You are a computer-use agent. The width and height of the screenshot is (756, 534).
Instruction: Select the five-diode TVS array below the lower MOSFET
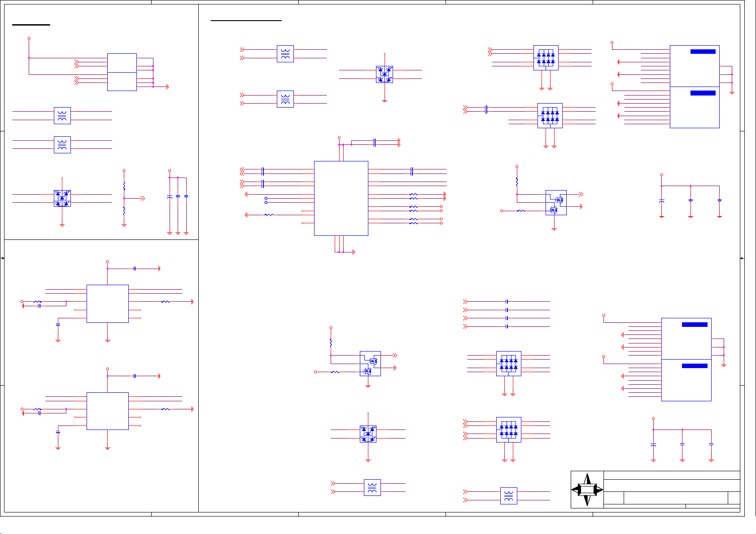[x=368, y=434]
